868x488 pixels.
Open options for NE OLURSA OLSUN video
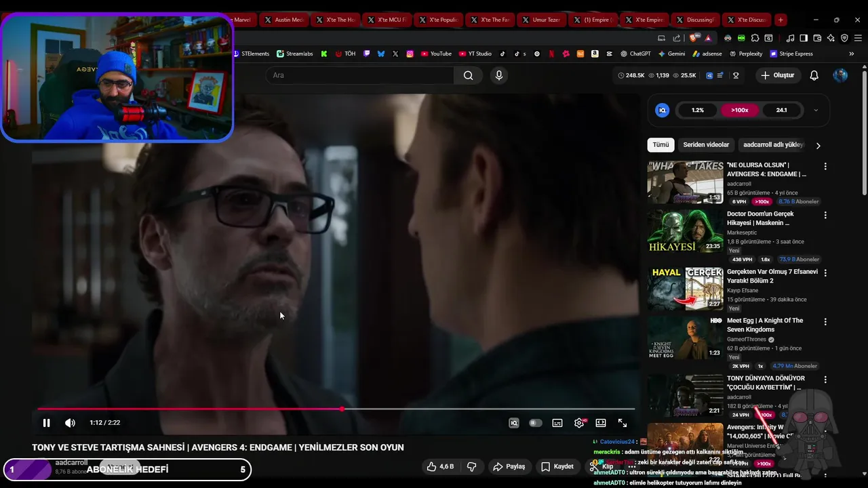click(x=825, y=166)
